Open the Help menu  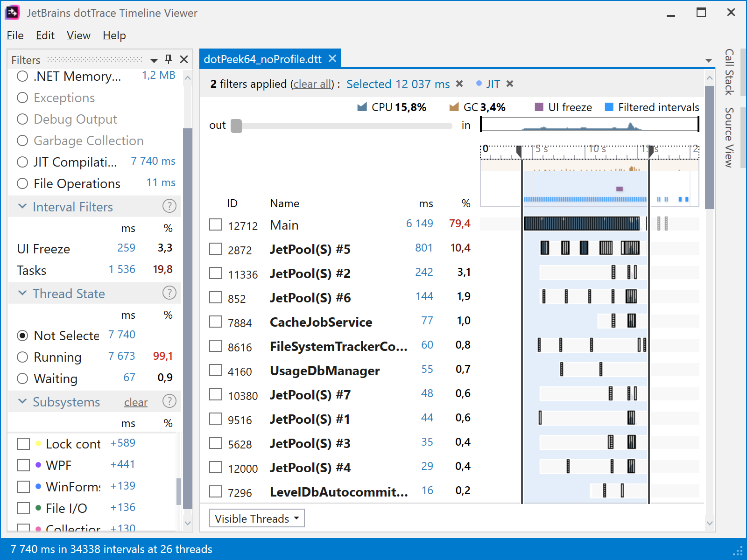114,35
